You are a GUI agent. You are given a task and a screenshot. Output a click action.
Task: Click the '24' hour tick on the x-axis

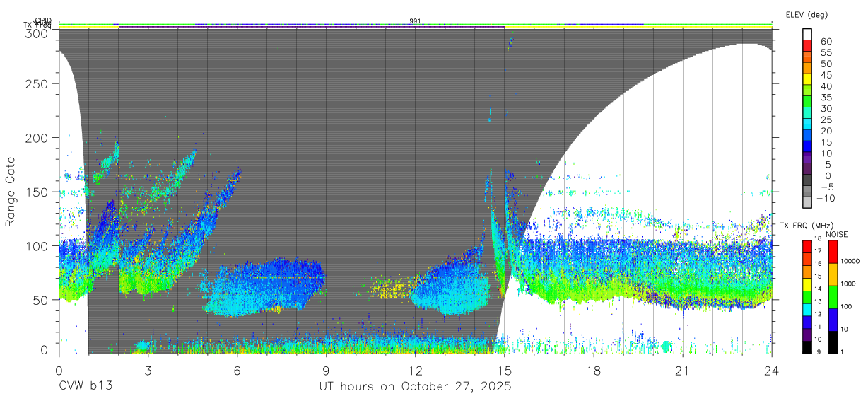[772, 371]
